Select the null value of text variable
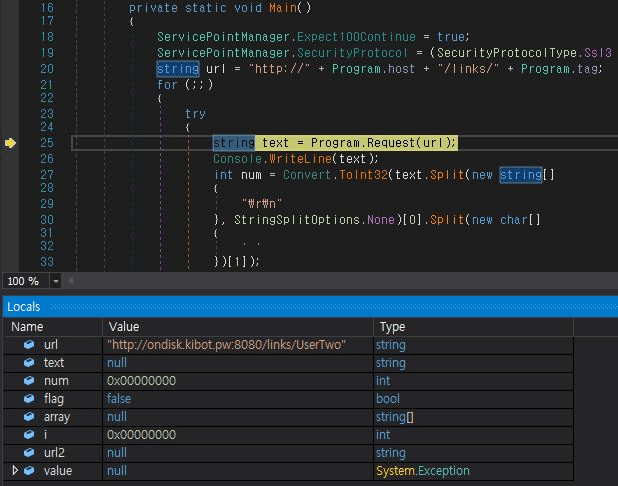 pos(117,363)
